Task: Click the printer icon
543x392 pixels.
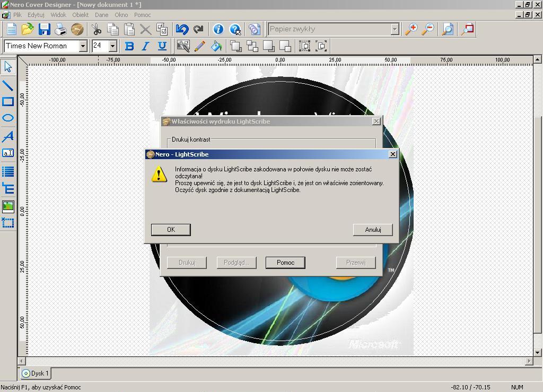Action: click(x=60, y=29)
